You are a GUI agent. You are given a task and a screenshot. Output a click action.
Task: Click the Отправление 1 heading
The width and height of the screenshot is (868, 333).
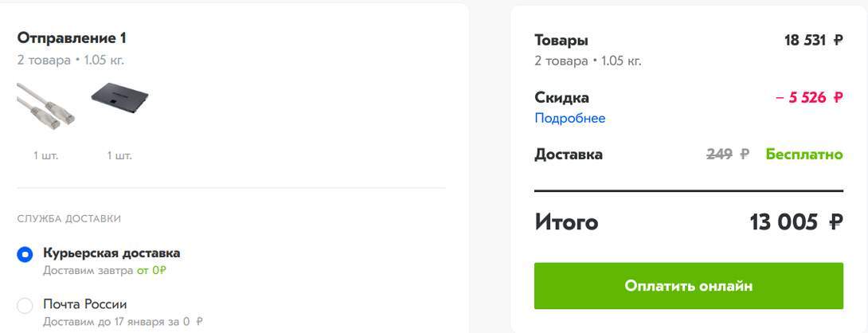[x=72, y=38]
